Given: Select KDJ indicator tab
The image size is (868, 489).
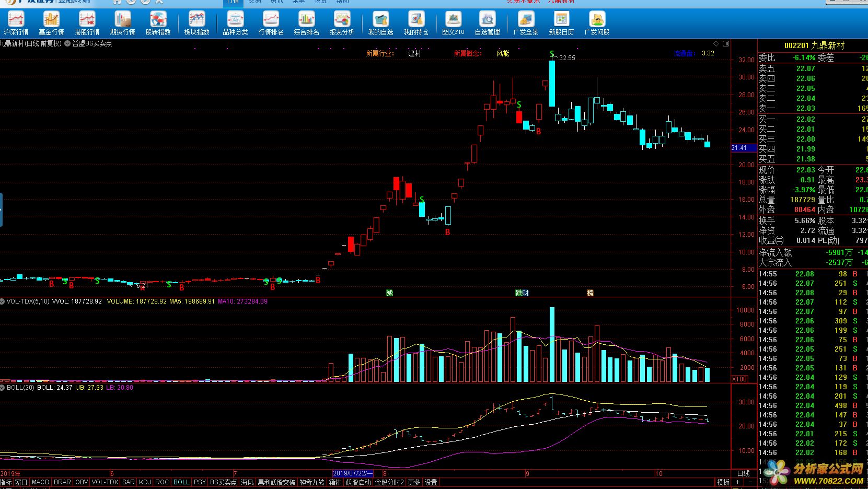Looking at the screenshot, I should coord(145,482).
